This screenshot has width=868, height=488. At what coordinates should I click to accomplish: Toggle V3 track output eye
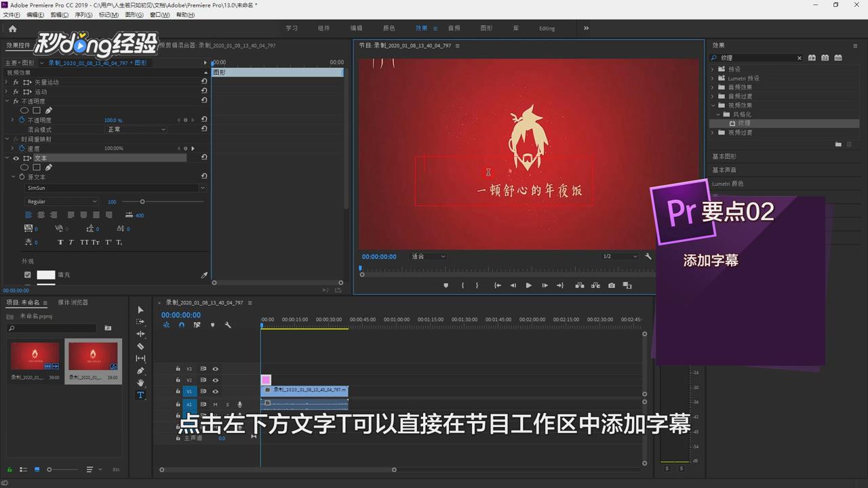(215, 369)
